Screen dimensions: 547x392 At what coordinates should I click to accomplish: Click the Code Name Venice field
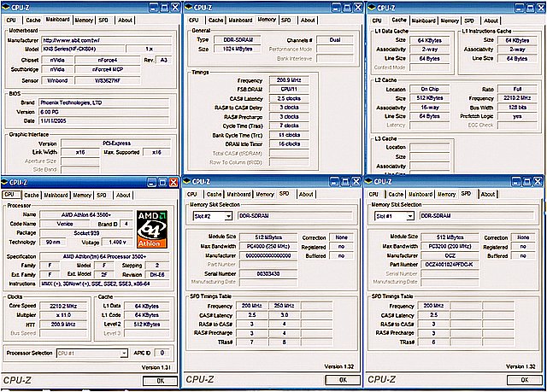click(x=65, y=224)
